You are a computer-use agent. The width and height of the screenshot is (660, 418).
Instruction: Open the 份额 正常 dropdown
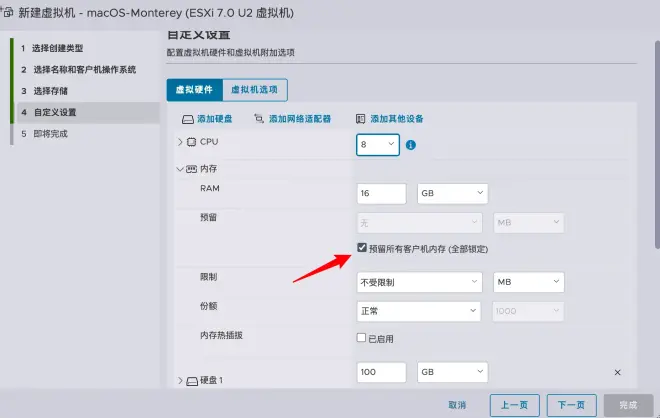[x=419, y=311]
